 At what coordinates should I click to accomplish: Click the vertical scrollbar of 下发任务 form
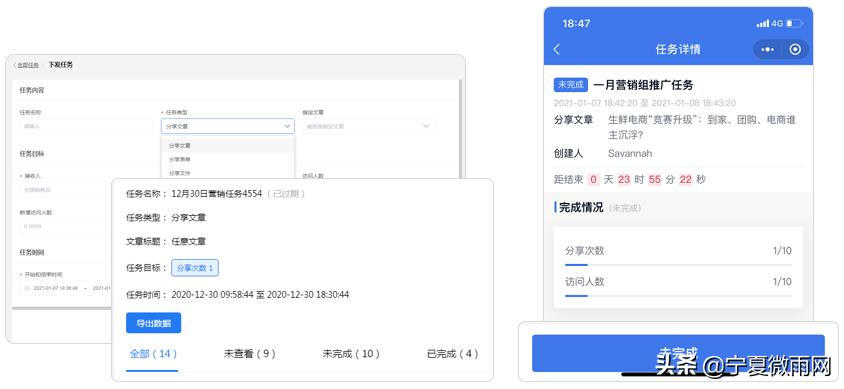point(460,129)
